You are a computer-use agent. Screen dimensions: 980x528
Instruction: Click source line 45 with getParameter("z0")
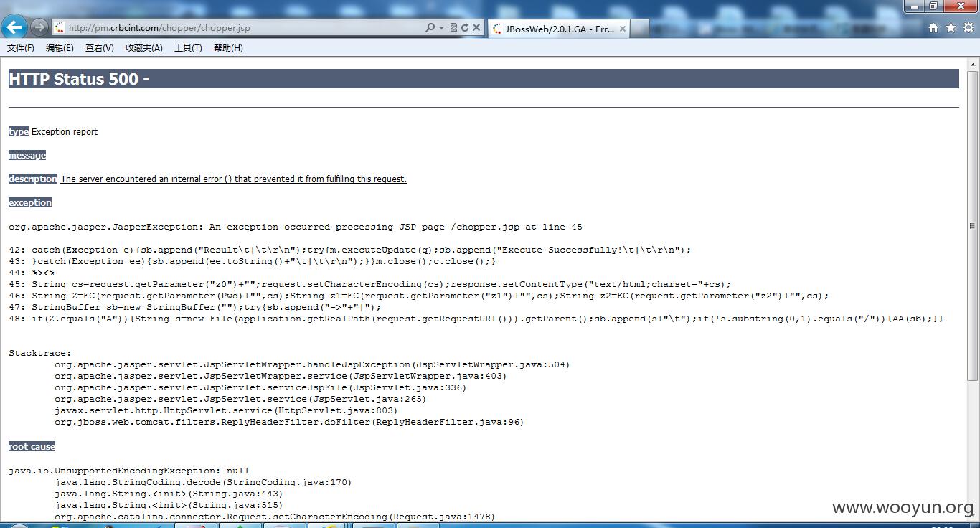pos(370,284)
